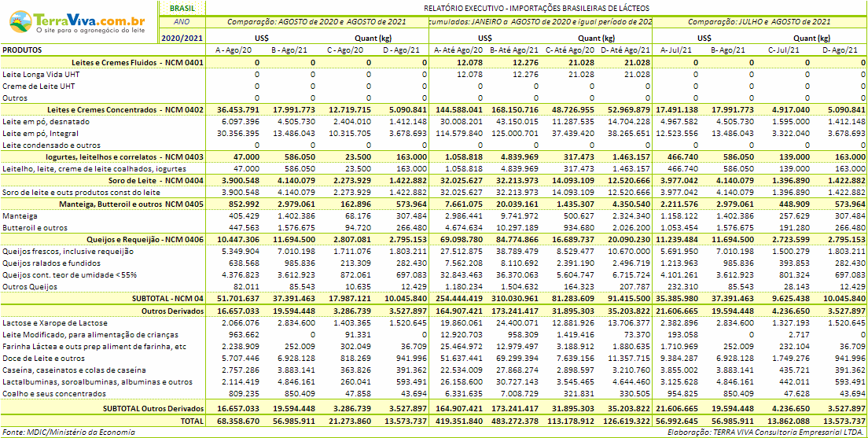868x438 pixels.
Task: Click the 'A- Até Ago/20' column header
Action: [458, 50]
